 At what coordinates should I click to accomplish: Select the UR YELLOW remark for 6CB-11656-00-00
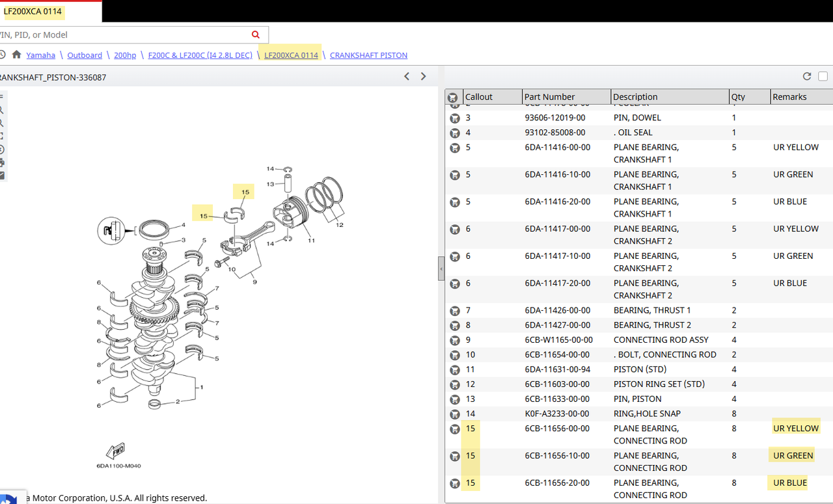pyautogui.click(x=796, y=428)
